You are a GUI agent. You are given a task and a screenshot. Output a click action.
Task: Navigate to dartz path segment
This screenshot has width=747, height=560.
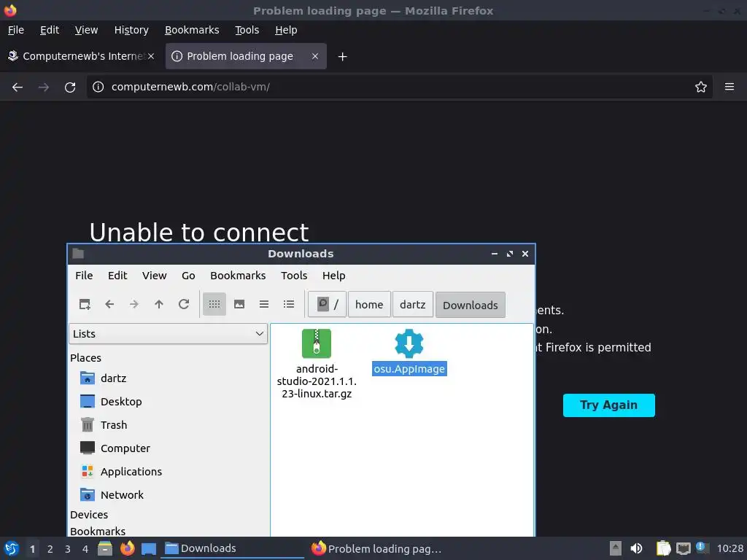point(413,305)
